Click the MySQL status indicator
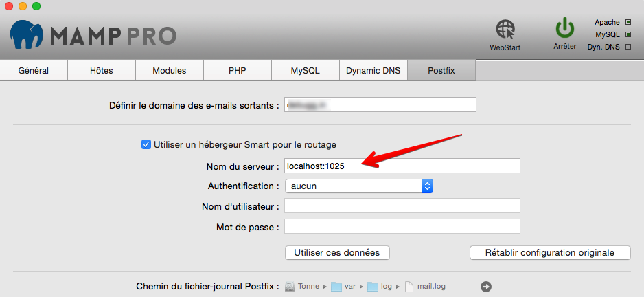This screenshot has height=297, width=644. [x=628, y=34]
